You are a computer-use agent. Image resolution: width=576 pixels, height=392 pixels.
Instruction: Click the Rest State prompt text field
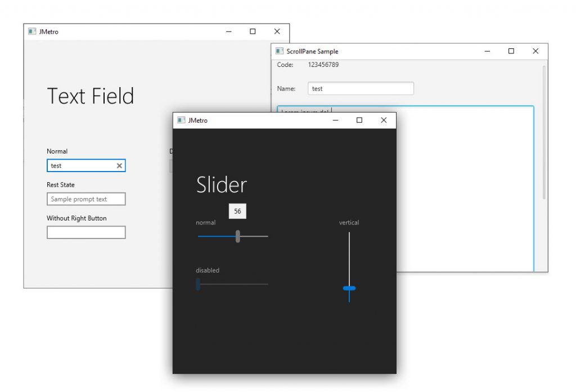coord(86,199)
